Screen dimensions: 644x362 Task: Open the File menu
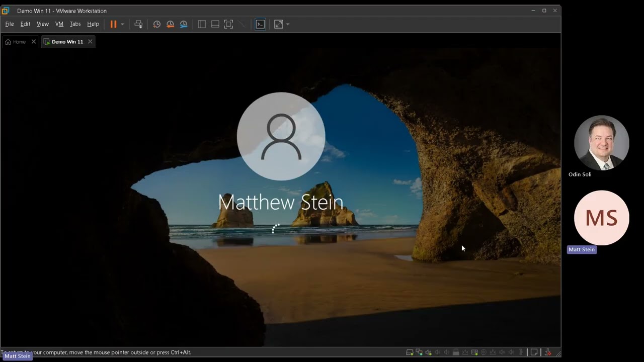(x=10, y=24)
